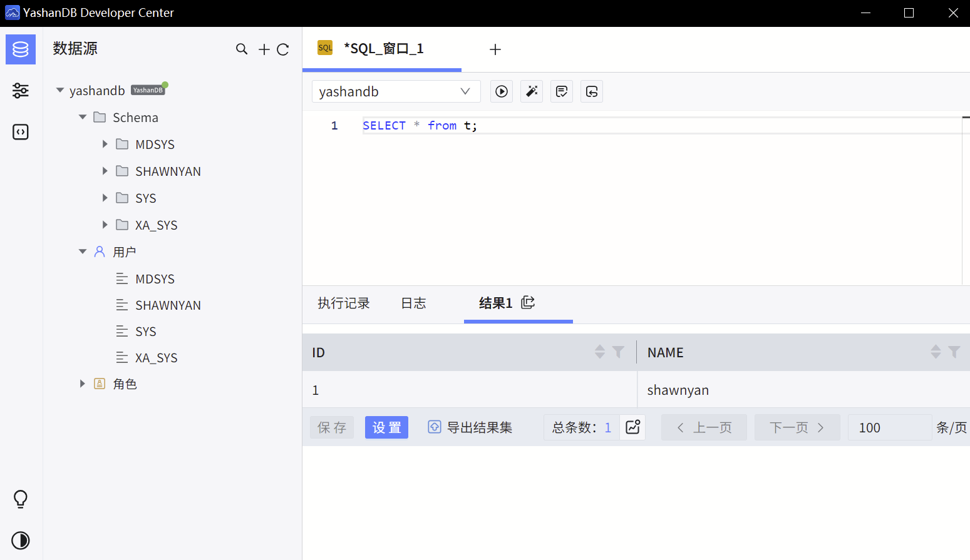Click the commit transaction icon

(562, 91)
